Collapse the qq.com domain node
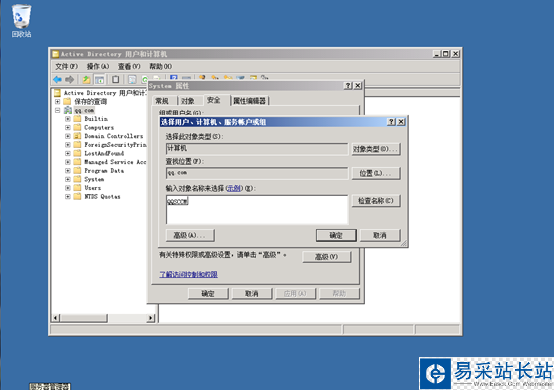Screen dimensions: 554x390 point(57,110)
